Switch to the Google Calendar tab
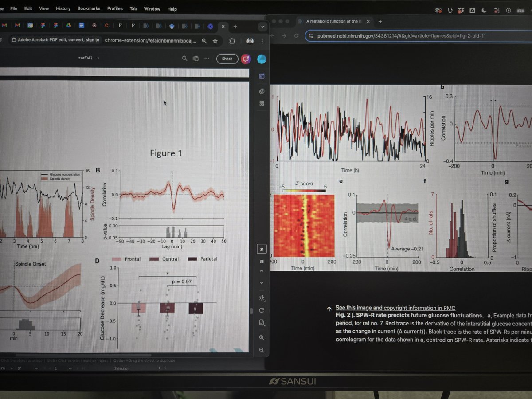 pos(30,26)
